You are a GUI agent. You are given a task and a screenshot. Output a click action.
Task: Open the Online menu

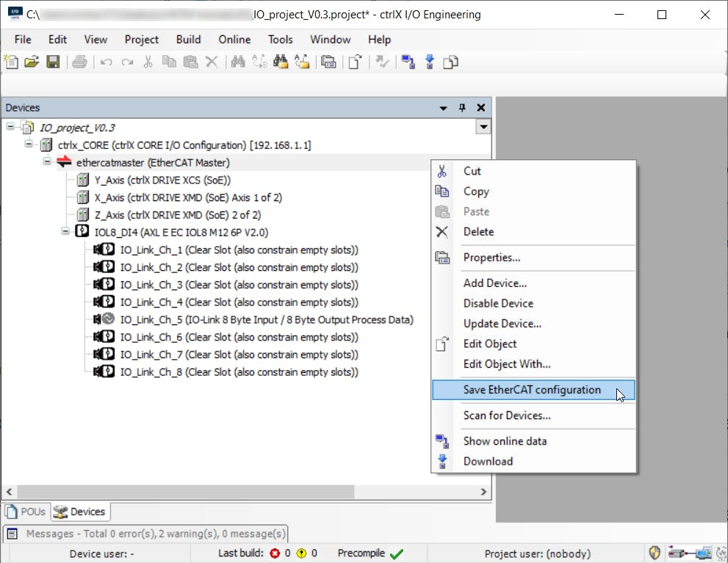(x=234, y=40)
